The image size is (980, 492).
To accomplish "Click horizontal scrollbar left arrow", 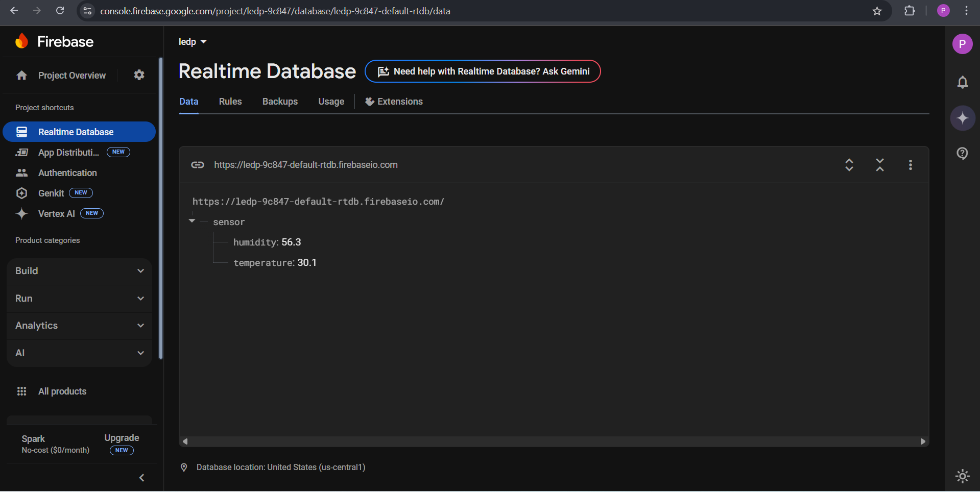I will [185, 441].
